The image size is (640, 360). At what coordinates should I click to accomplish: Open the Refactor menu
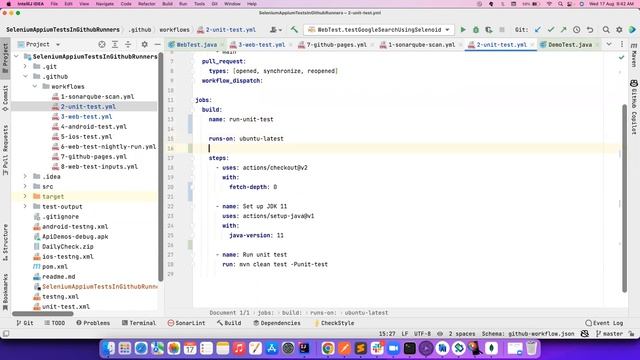[147, 4]
